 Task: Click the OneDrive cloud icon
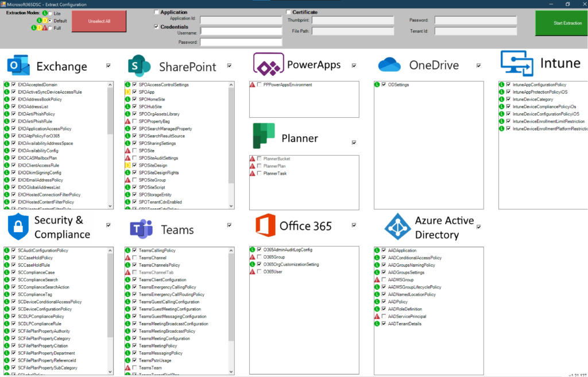tap(389, 65)
